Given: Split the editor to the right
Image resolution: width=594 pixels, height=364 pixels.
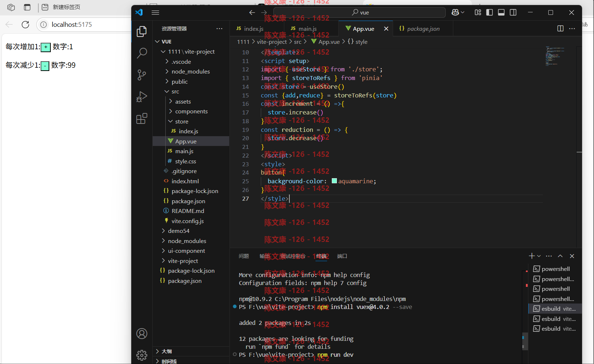Looking at the screenshot, I should (x=560, y=29).
